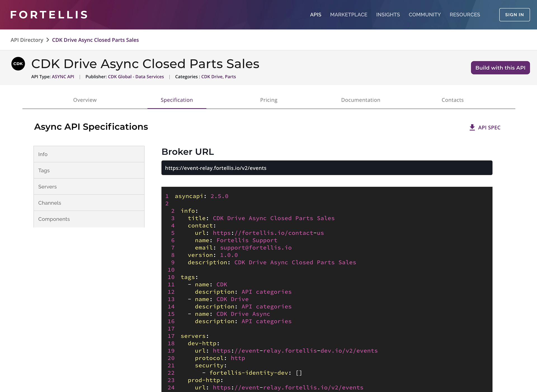The width and height of the screenshot is (537, 392).
Task: Click the COMMUNITY navigation entry
Action: tap(425, 15)
